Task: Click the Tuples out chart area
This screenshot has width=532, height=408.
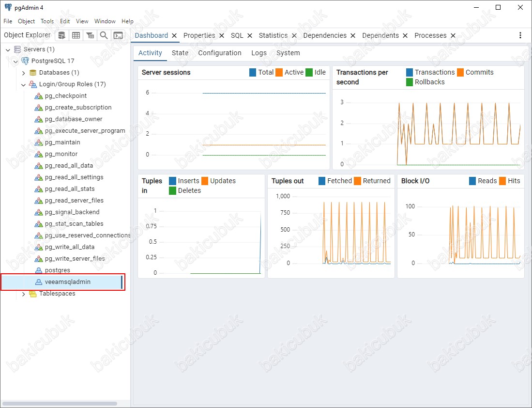Action: click(331, 234)
